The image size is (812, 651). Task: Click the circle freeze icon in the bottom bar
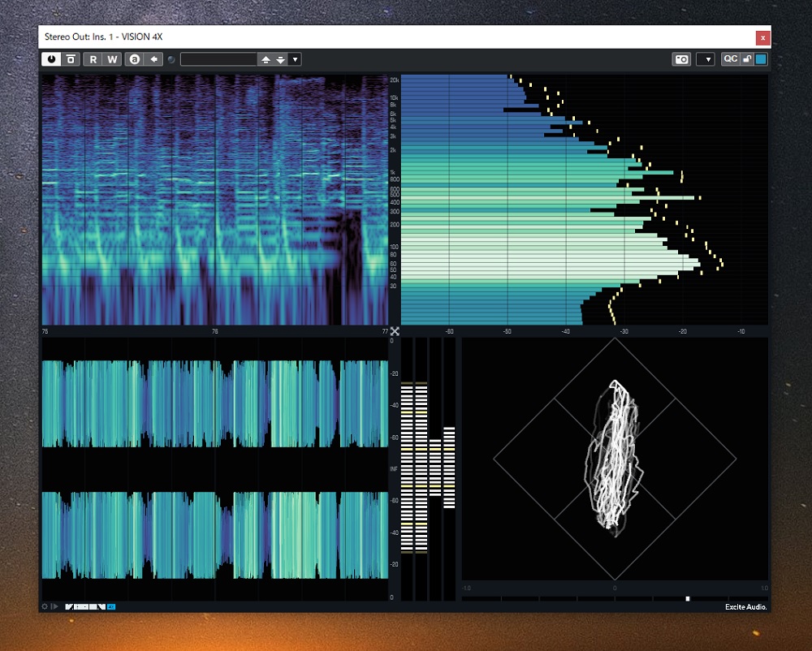click(x=45, y=606)
